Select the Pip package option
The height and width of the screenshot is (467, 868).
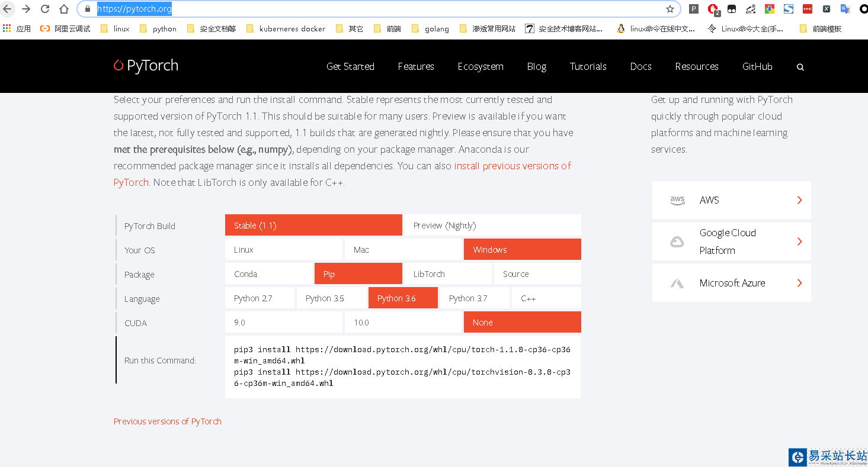coord(358,273)
